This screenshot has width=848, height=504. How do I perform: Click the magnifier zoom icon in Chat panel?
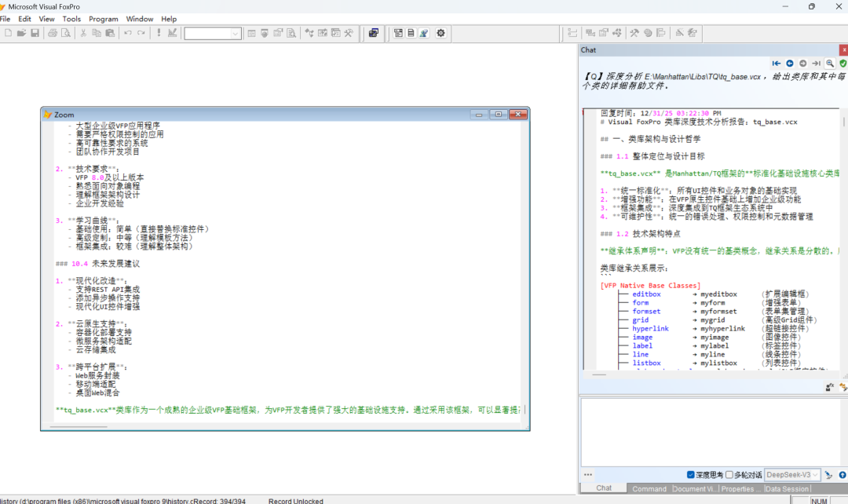tap(830, 64)
